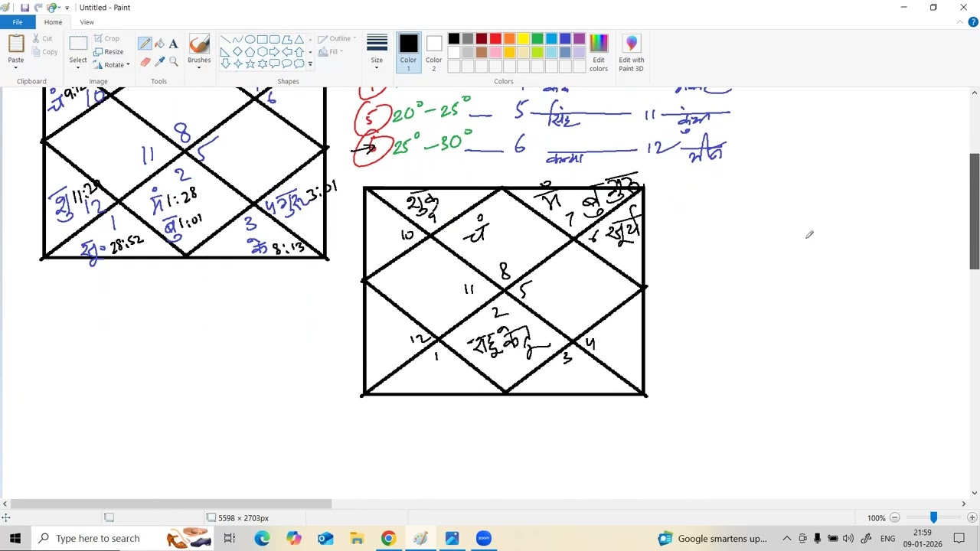Switch to the Home ribbon tab

[53, 22]
